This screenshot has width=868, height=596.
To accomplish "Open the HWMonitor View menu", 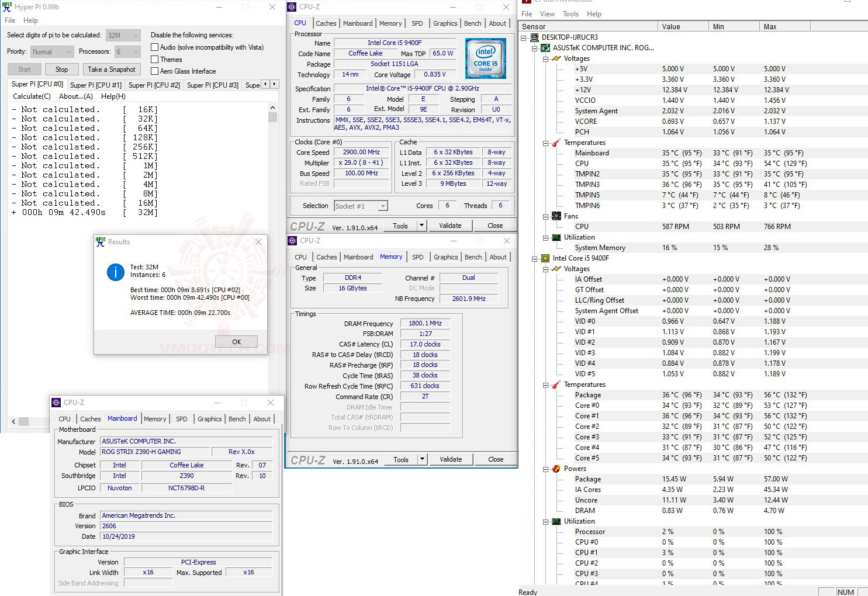I will [x=547, y=14].
